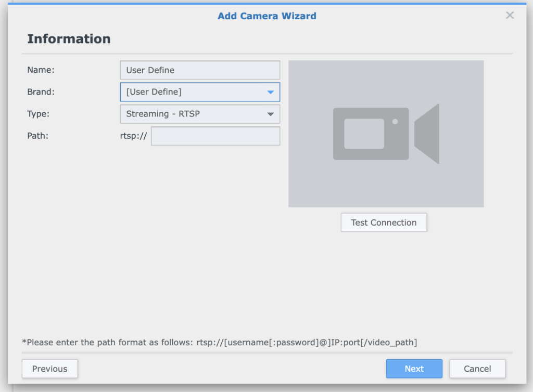Click the path format hint text
533x392 pixels.
tap(220, 342)
